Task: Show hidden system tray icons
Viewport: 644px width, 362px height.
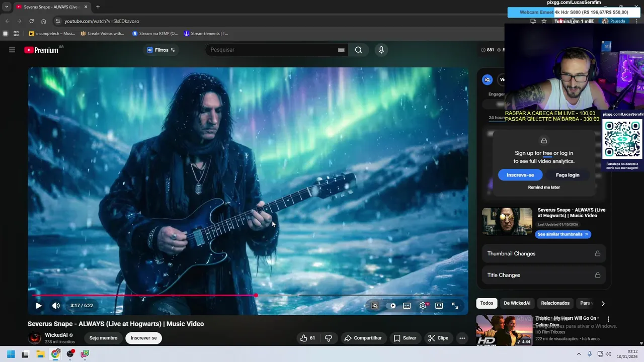Action: [579, 354]
